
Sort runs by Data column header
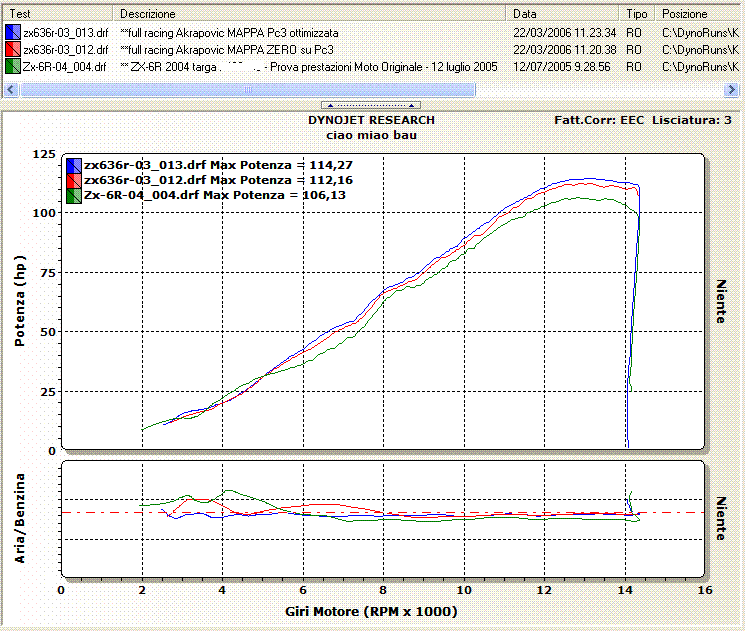[564, 14]
